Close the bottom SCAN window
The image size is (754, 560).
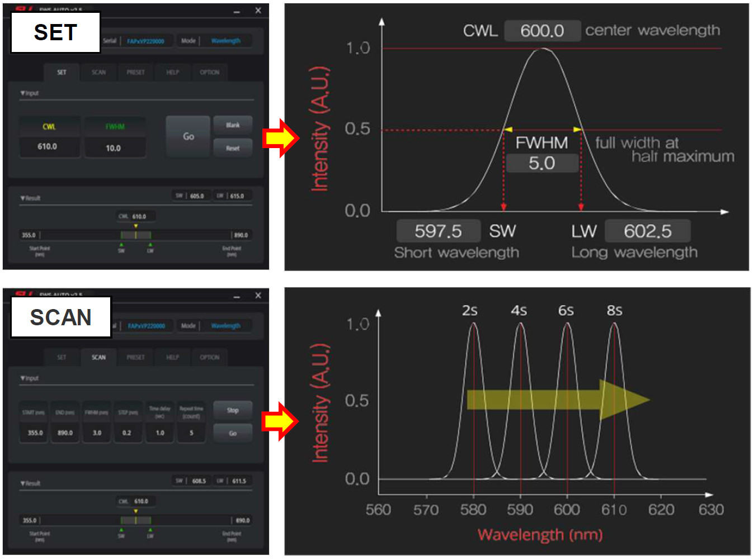pyautogui.click(x=258, y=296)
